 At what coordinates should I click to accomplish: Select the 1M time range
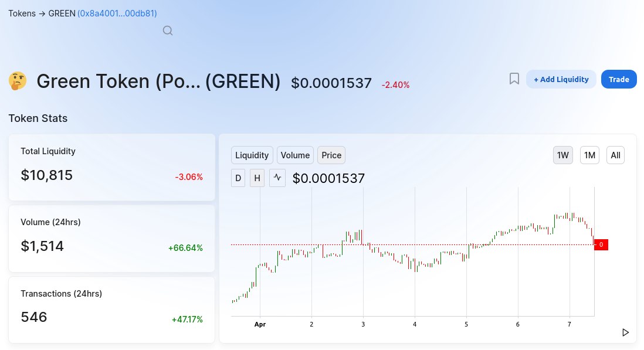[590, 155]
